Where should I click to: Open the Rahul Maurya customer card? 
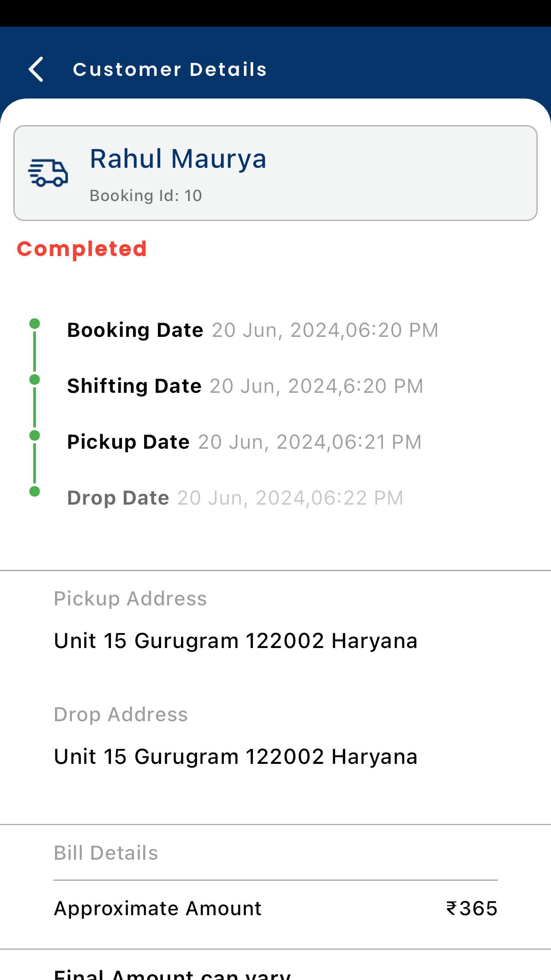point(275,173)
